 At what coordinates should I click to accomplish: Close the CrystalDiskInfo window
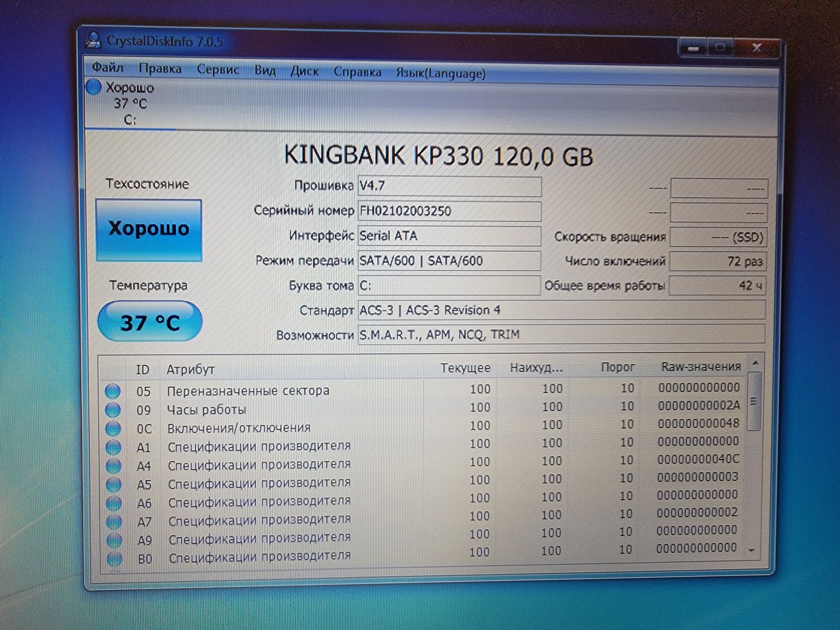pyautogui.click(x=757, y=47)
